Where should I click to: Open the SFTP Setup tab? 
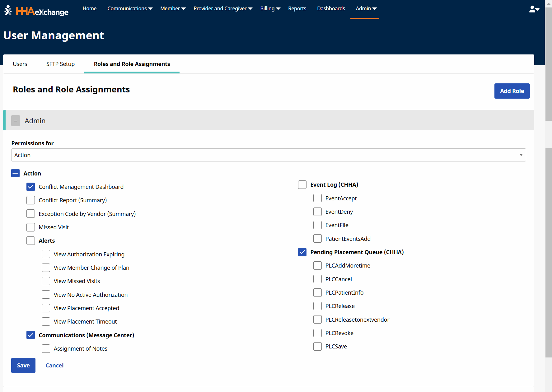tap(60, 64)
